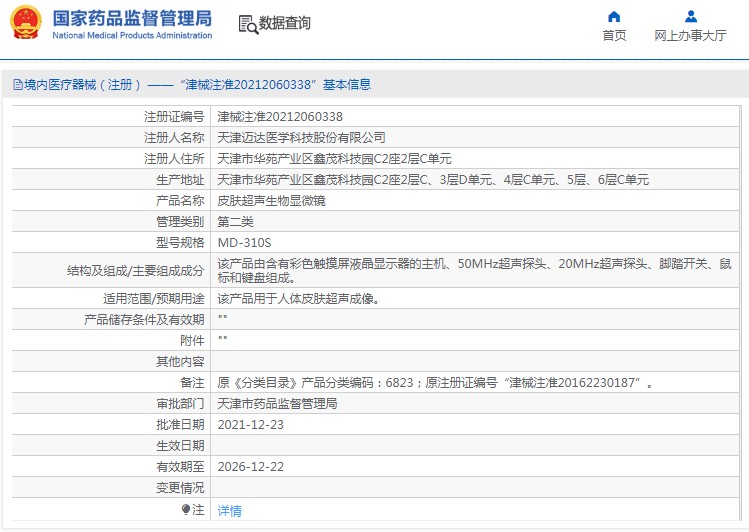Select the 结构及组成 description text
The width and height of the screenshot is (749, 532).
point(474,270)
